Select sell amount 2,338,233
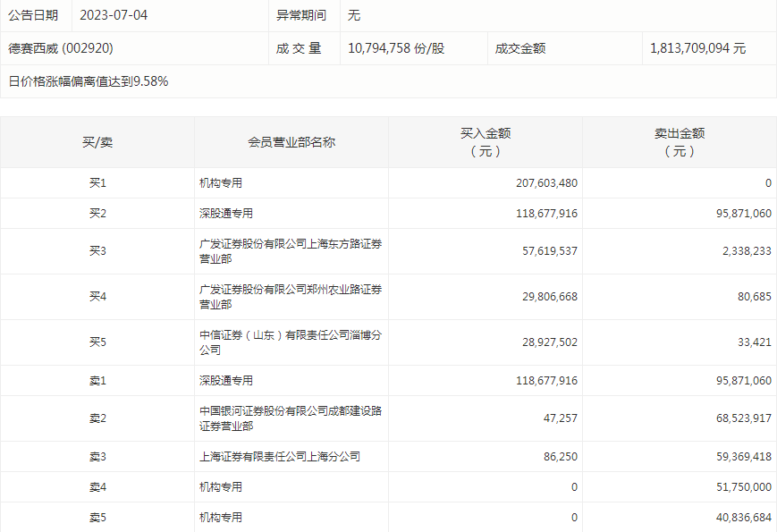This screenshot has height=532, width=777. [x=747, y=250]
